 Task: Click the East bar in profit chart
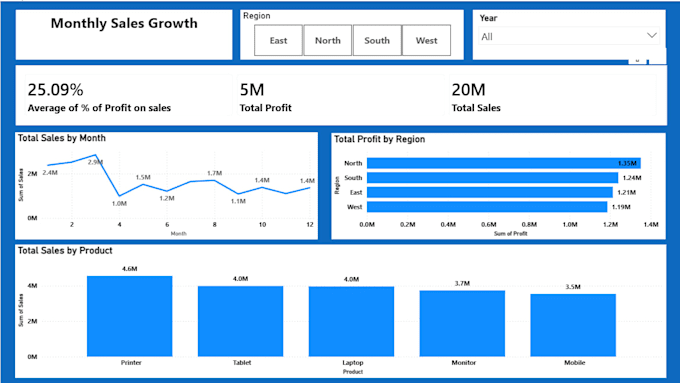(490, 192)
